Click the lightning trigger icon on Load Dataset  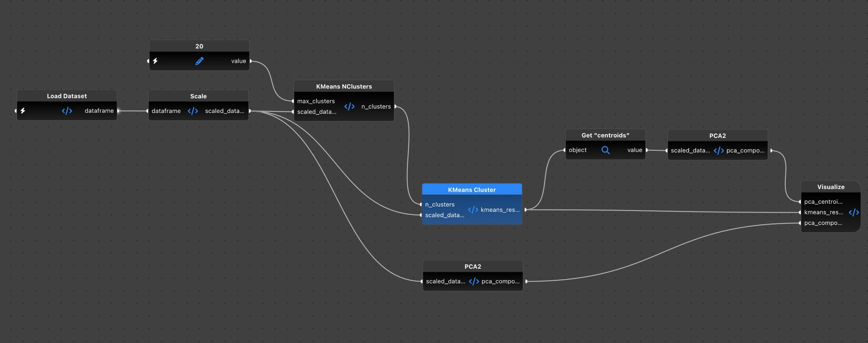[x=23, y=111]
